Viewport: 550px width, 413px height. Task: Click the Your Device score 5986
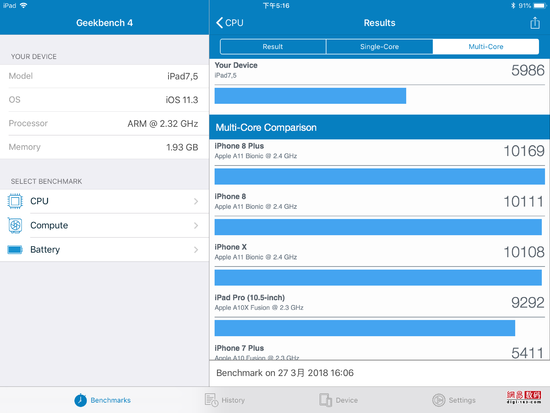tap(528, 71)
